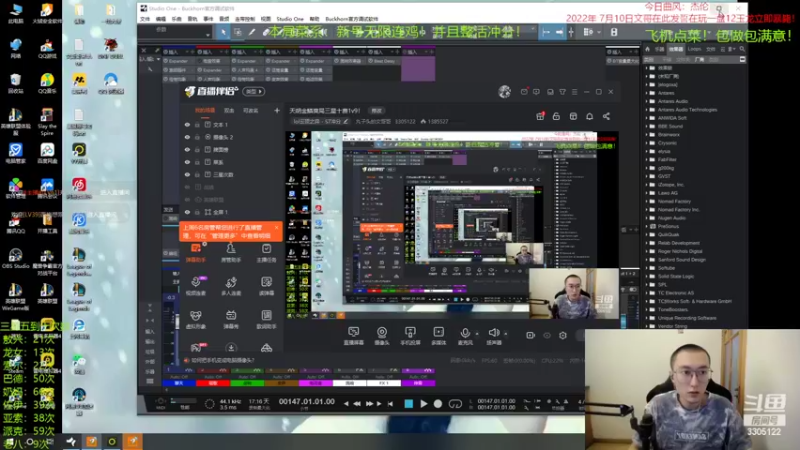Dismiss the orange notification banner
Viewport: 800px width, 450px height.
point(277,228)
